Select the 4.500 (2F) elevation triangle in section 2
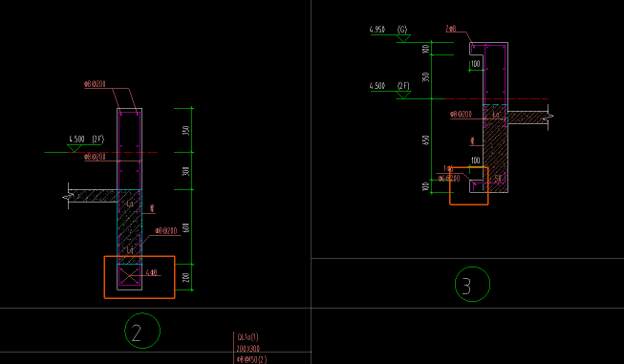624x364 pixels. click(x=75, y=148)
